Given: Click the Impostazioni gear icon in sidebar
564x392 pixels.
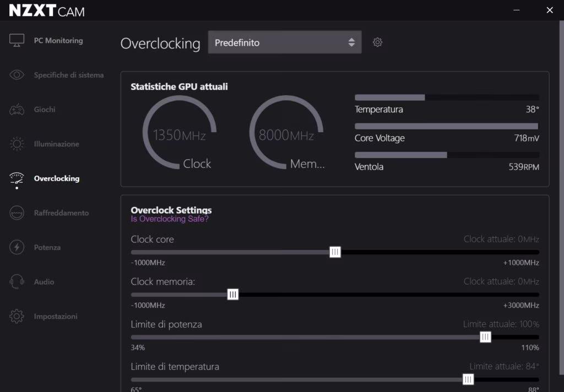Looking at the screenshot, I should [x=17, y=316].
